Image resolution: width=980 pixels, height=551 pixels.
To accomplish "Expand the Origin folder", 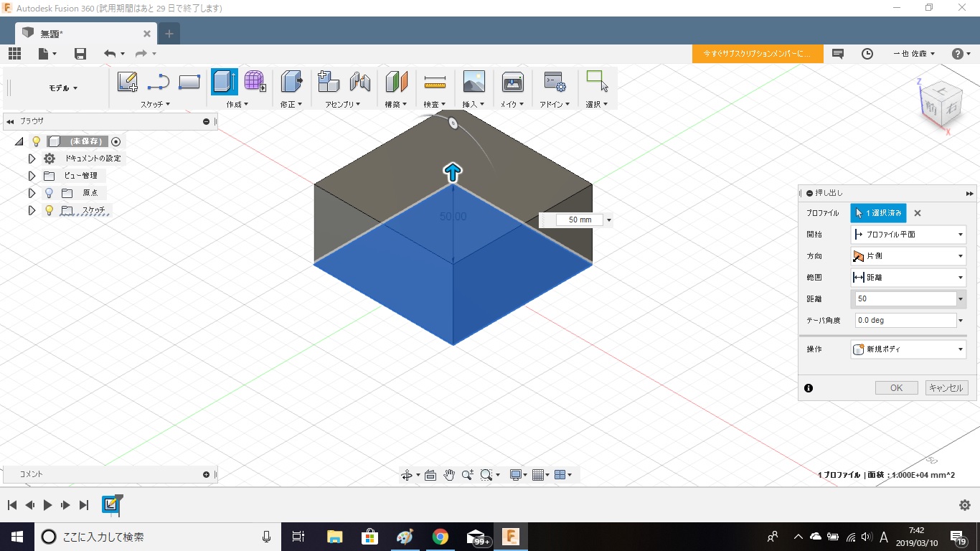I will (x=32, y=193).
